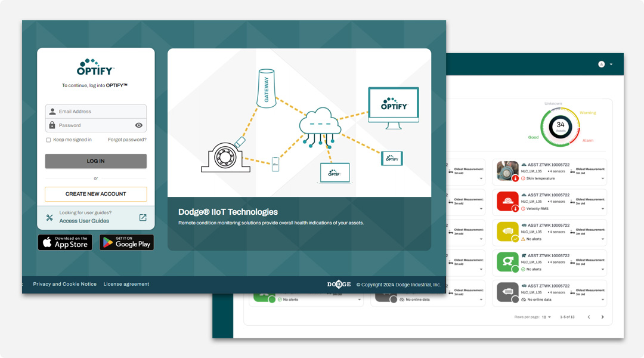Open dropdown arrow beside dashboard user avatar
Viewport: 644px width, 358px height.
[x=611, y=64]
